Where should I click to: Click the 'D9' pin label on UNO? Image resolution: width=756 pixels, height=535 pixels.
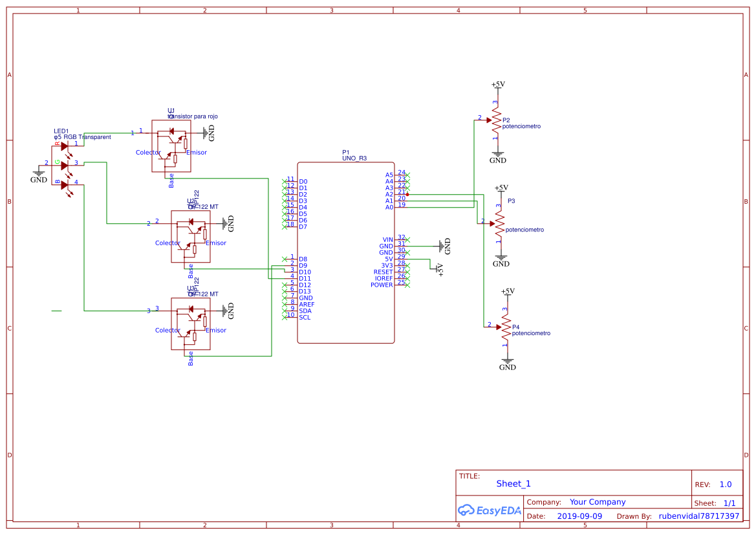303,266
